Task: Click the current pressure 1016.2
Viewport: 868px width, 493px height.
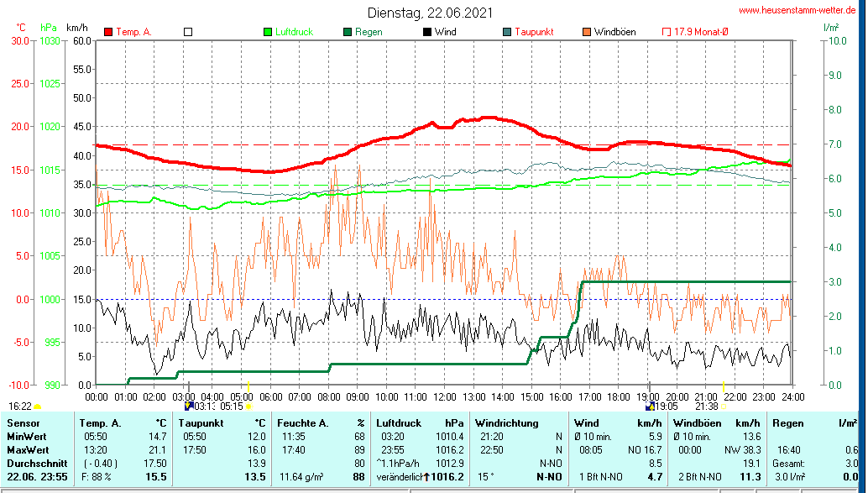Action: point(447,477)
